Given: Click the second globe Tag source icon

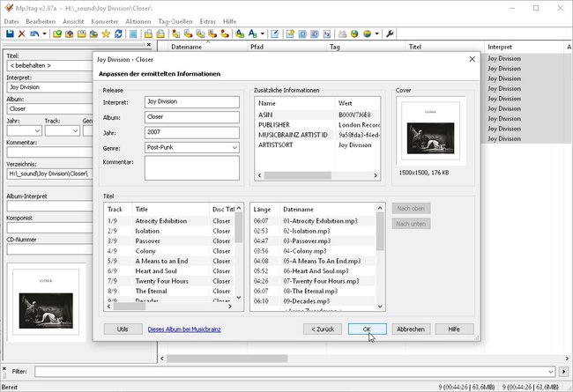Looking at the screenshot, I should pos(367,34).
